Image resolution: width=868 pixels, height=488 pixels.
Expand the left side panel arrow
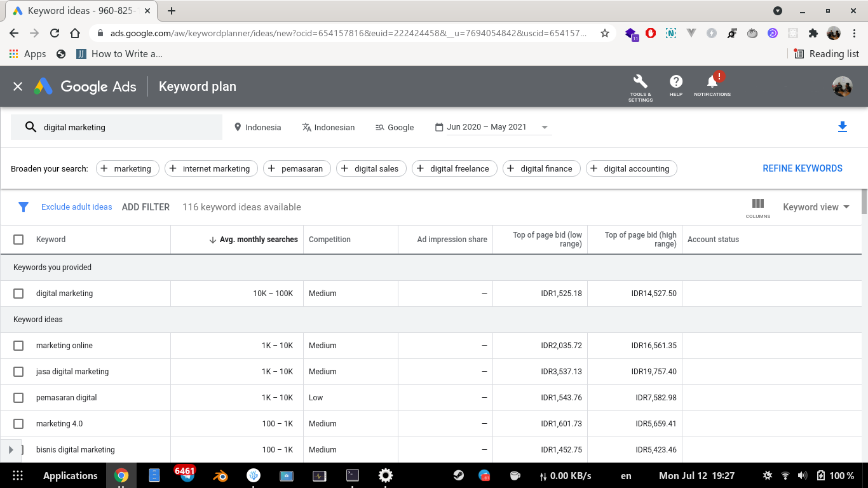pos(10,450)
